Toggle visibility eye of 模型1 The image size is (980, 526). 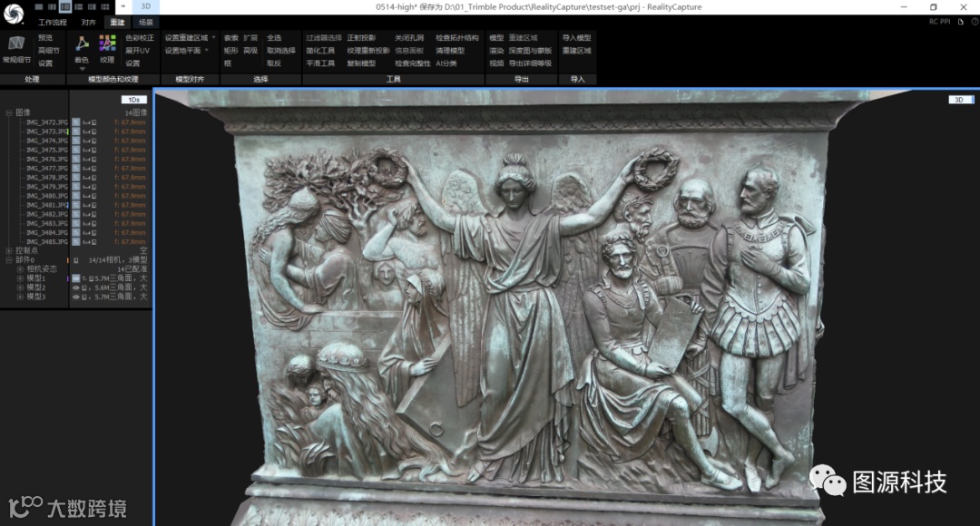coord(76,278)
